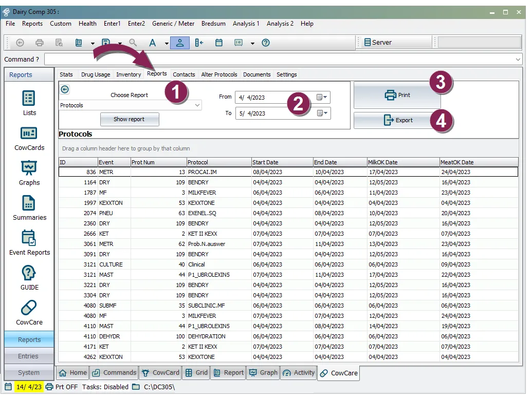Open the Health menu
This screenshot has width=532, height=400.
point(87,24)
